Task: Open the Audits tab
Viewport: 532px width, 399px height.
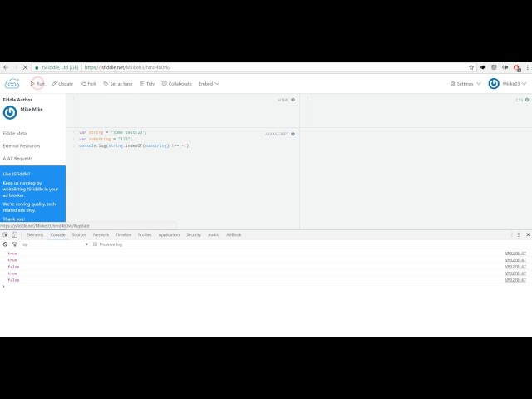Action: pyautogui.click(x=214, y=234)
